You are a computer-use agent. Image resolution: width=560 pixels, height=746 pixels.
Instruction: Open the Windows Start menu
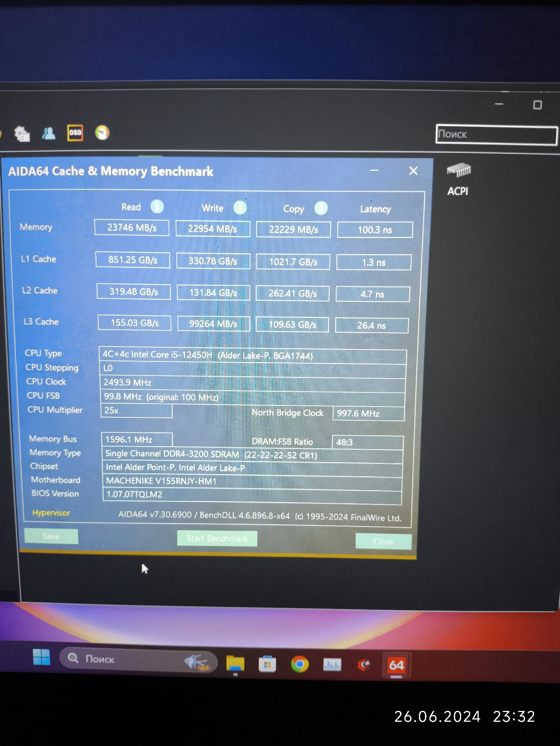tap(41, 657)
